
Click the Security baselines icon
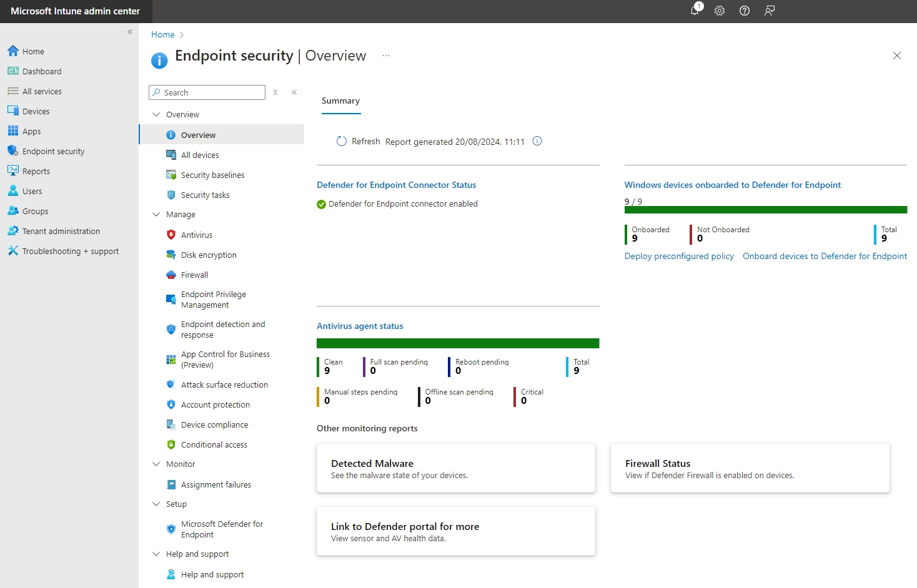tap(171, 175)
